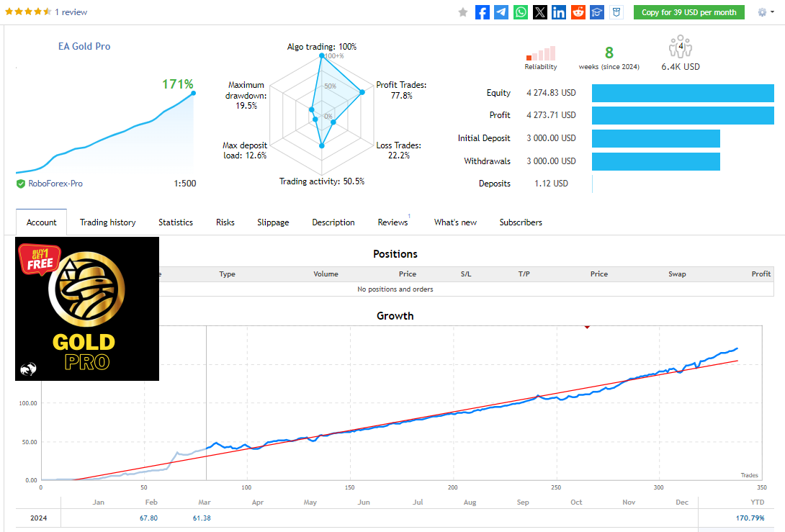Share on X (Twitter) icon

click(539, 12)
